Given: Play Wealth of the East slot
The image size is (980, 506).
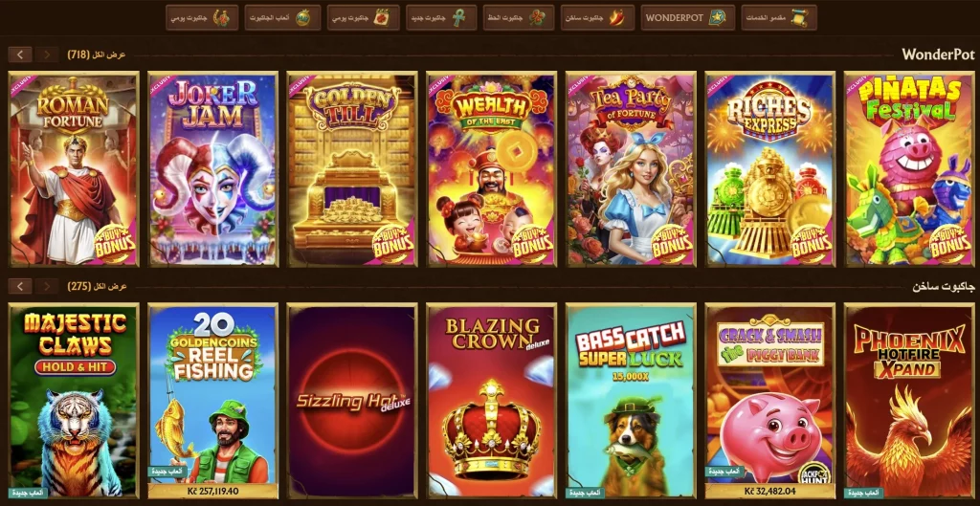Looking at the screenshot, I should (491, 168).
